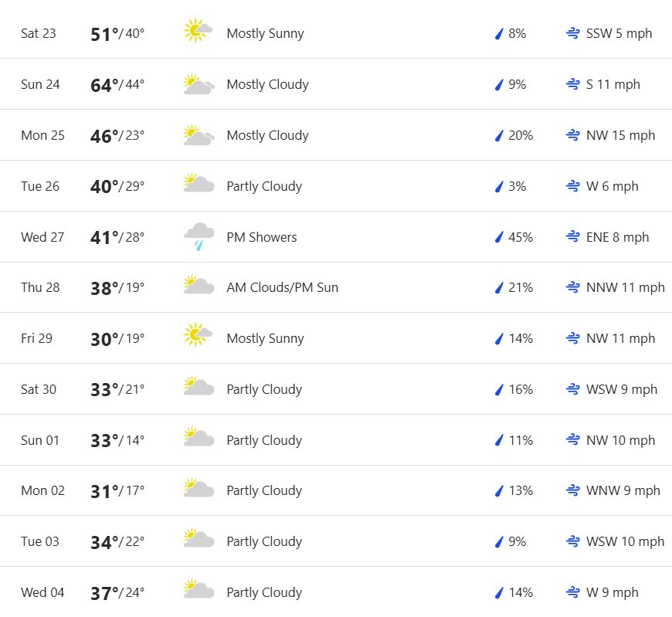
Task: Click the wind icon beside NNW 11 mph
Action: point(573,287)
